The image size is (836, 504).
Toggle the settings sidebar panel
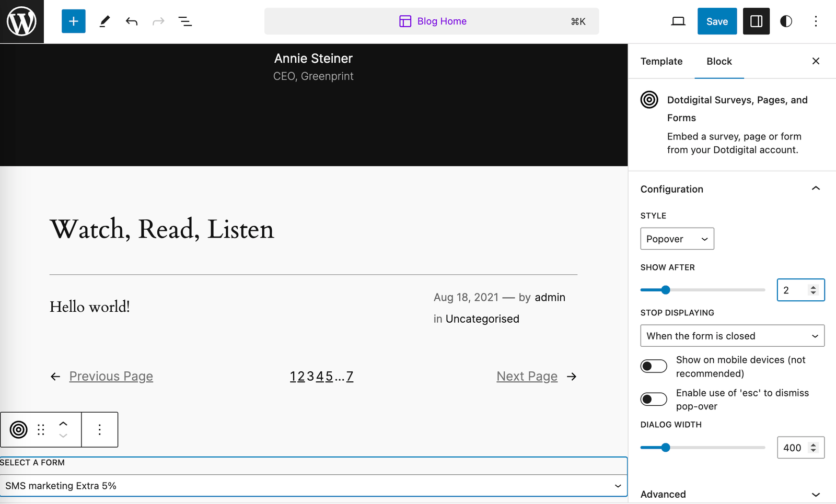point(756,21)
